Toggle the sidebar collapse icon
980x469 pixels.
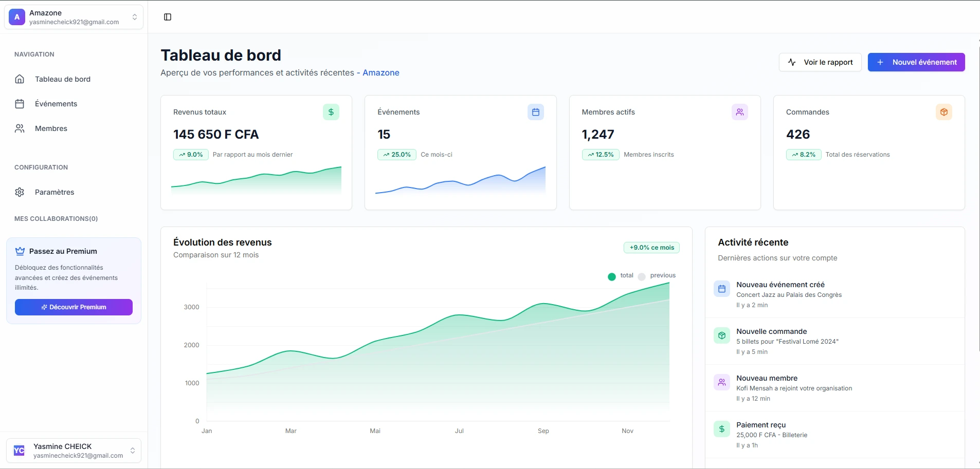pos(168,17)
